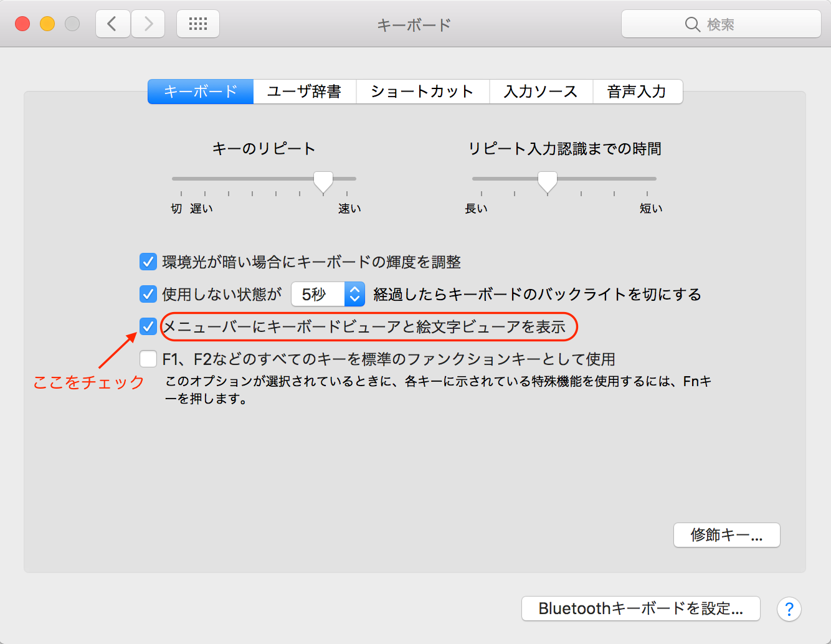This screenshot has height=644, width=831.
Task: Click the 長い label under delay slider
Action: tap(477, 209)
